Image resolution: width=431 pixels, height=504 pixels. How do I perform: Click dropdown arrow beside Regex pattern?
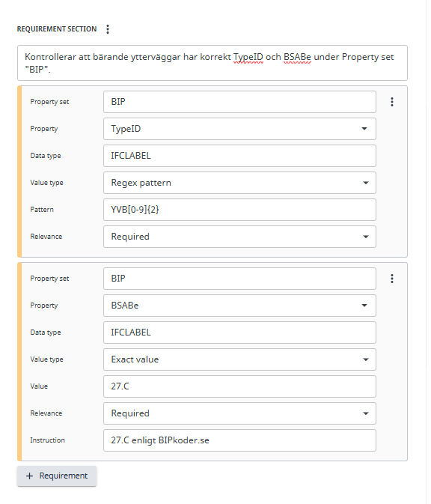point(365,183)
